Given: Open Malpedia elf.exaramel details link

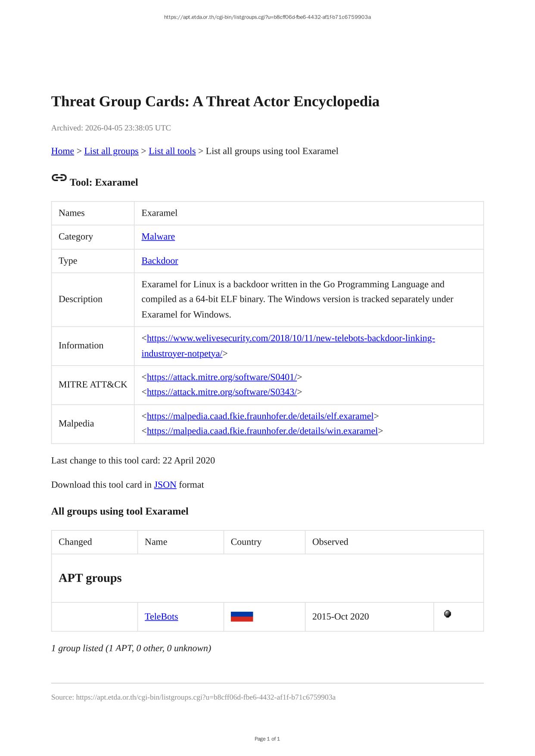Looking at the screenshot, I should [260, 416].
